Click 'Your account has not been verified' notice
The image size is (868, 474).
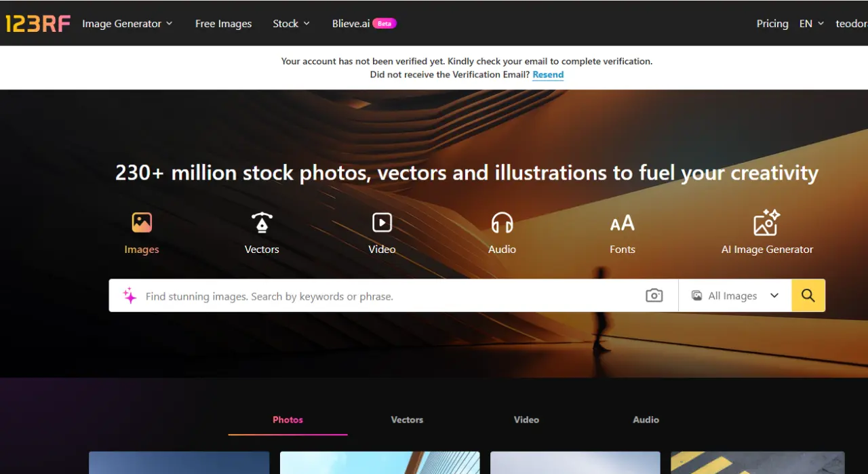467,61
